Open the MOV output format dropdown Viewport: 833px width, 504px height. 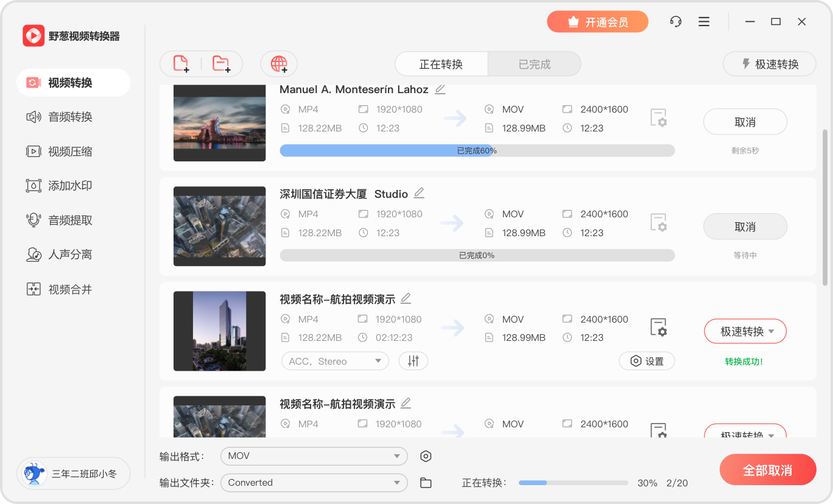click(x=314, y=456)
